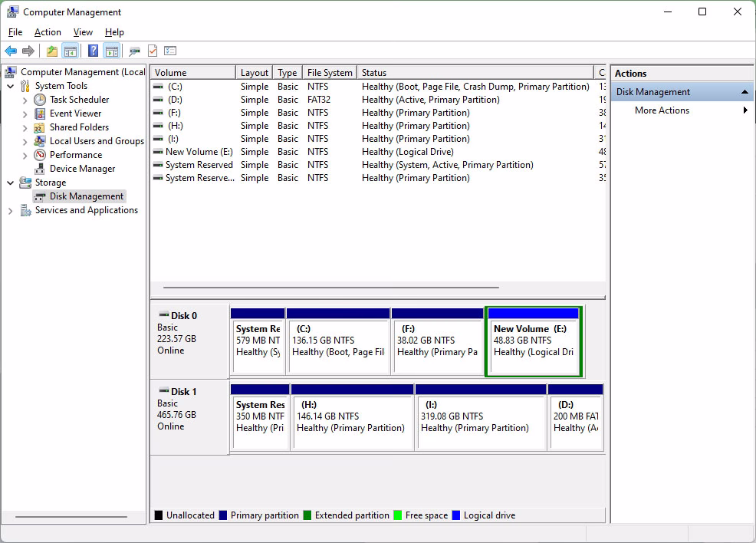Click More Actions in the Actions pane

[662, 110]
